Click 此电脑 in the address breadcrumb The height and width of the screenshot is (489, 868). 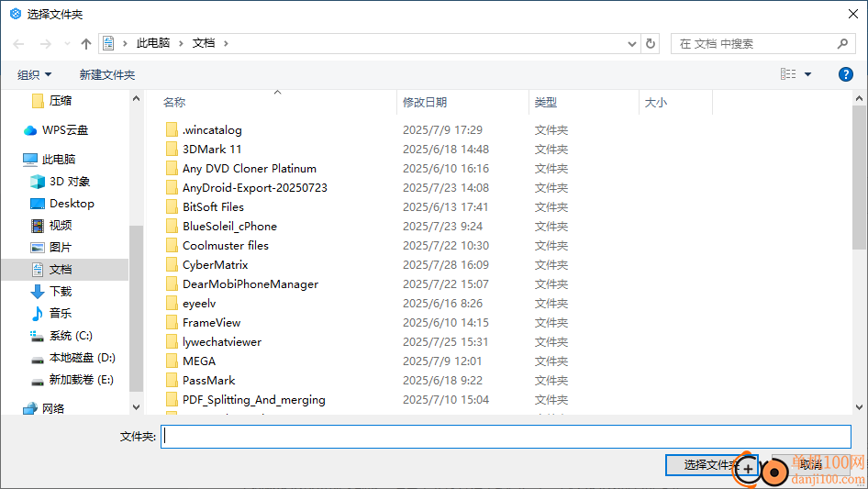[153, 43]
